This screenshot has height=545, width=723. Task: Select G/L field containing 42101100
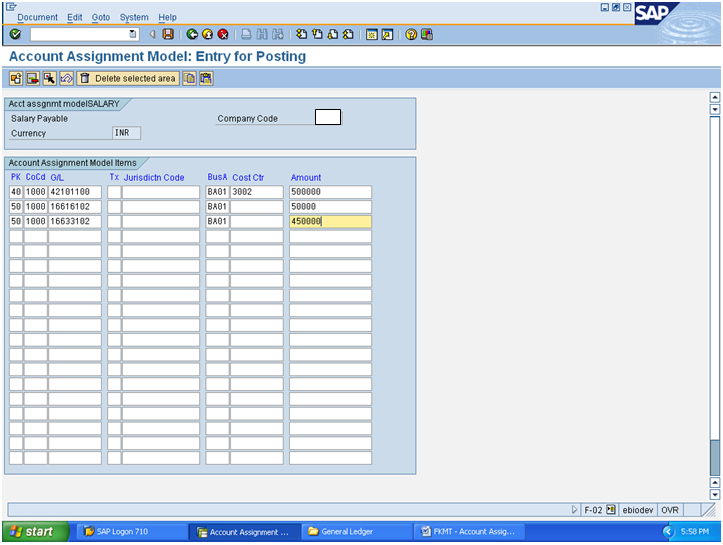(75, 192)
